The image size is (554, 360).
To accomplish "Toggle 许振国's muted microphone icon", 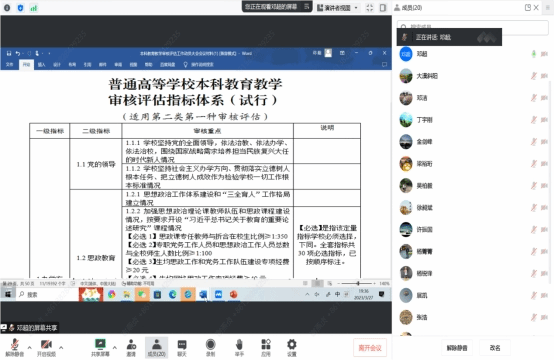I will point(534,229).
